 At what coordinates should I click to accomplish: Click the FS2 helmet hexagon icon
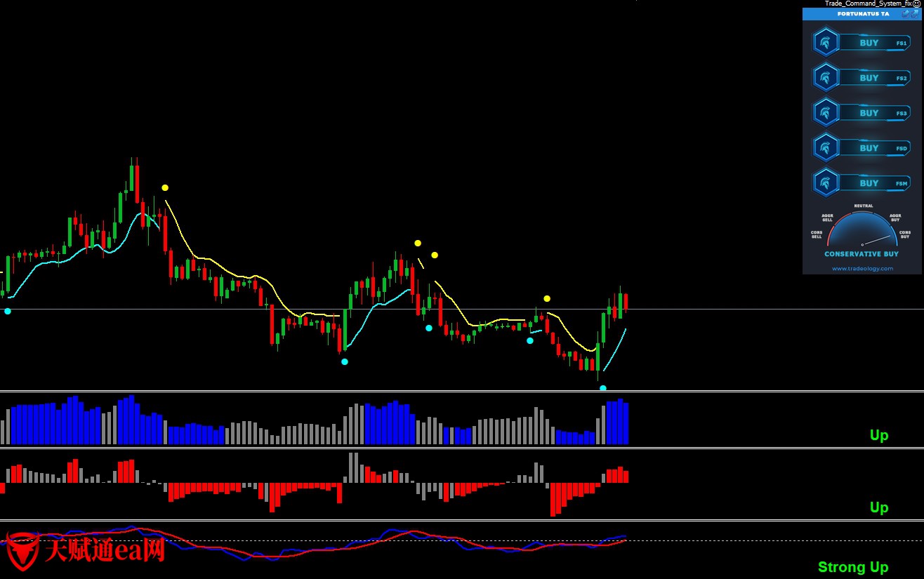(826, 78)
